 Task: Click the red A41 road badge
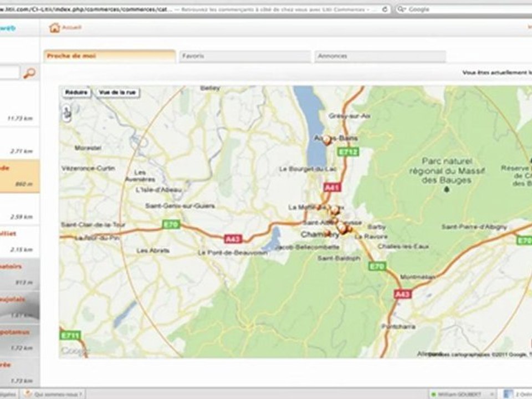click(x=332, y=187)
